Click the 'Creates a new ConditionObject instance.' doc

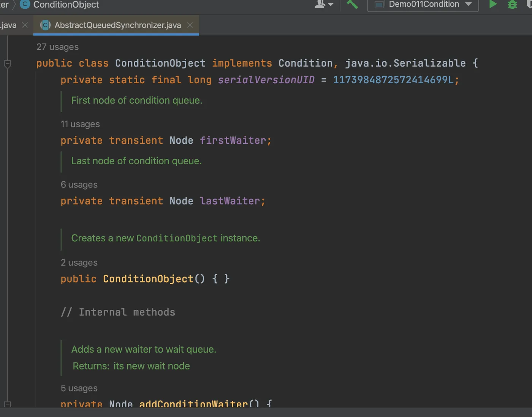tap(166, 238)
